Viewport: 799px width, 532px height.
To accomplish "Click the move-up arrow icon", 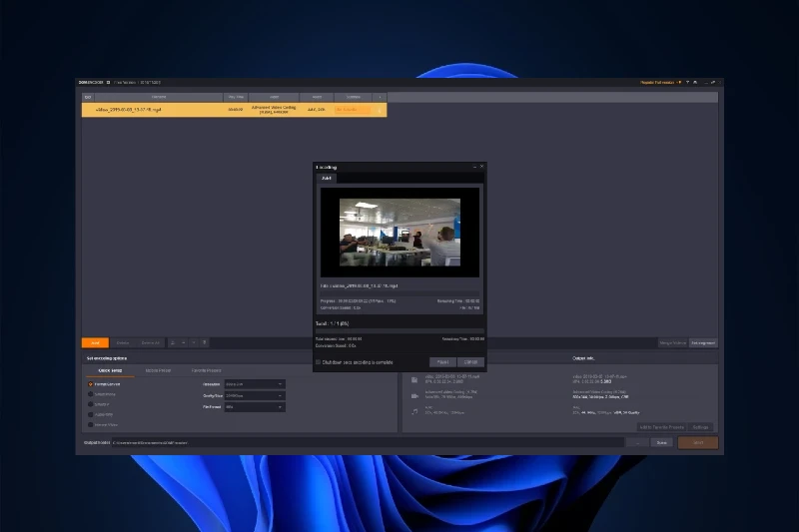I will (x=184, y=342).
